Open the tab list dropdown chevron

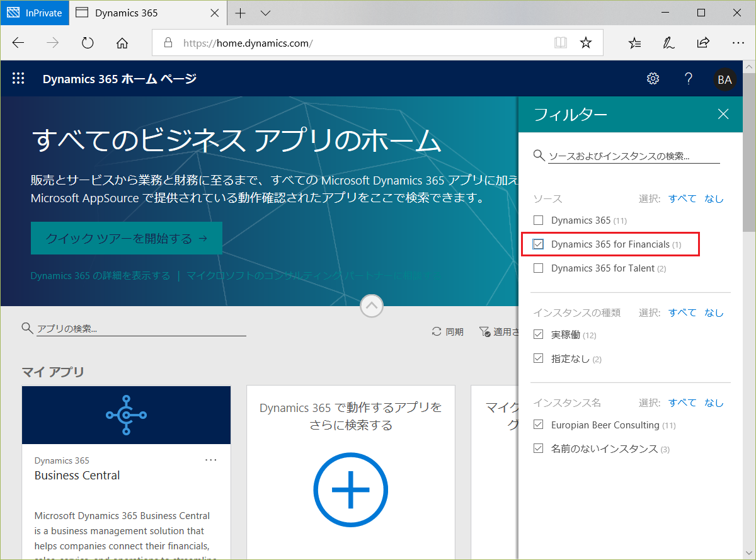[265, 13]
